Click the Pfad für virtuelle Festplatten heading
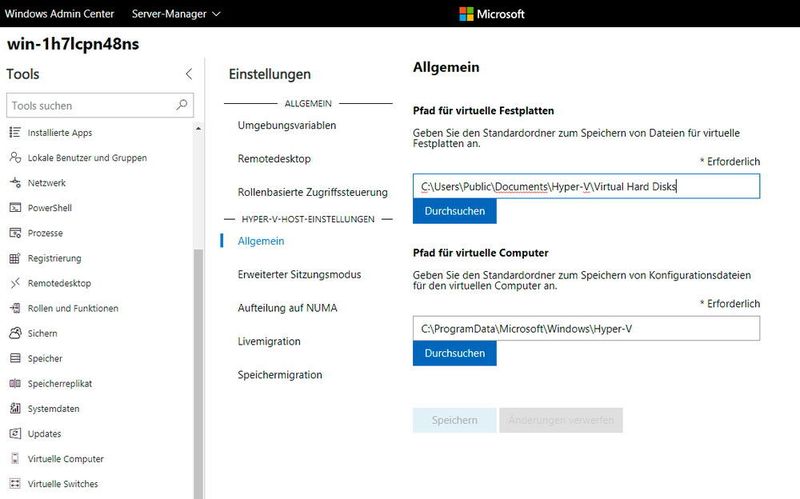This screenshot has height=499, width=800. pyautogui.click(x=483, y=111)
